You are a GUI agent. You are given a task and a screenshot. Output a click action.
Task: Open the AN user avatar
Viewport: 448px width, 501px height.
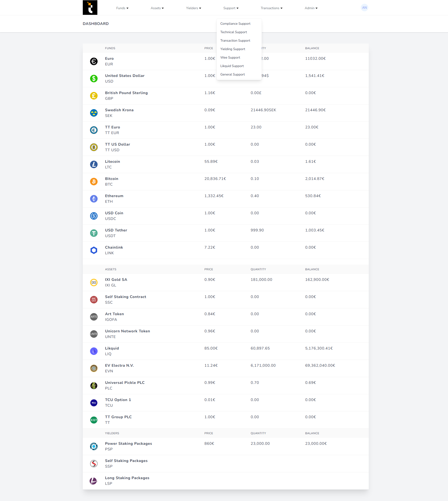[x=364, y=8]
